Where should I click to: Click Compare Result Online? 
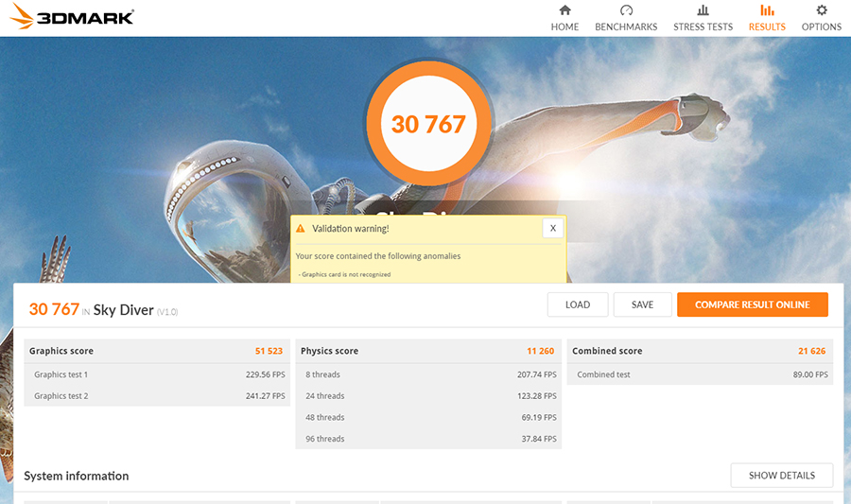click(752, 304)
